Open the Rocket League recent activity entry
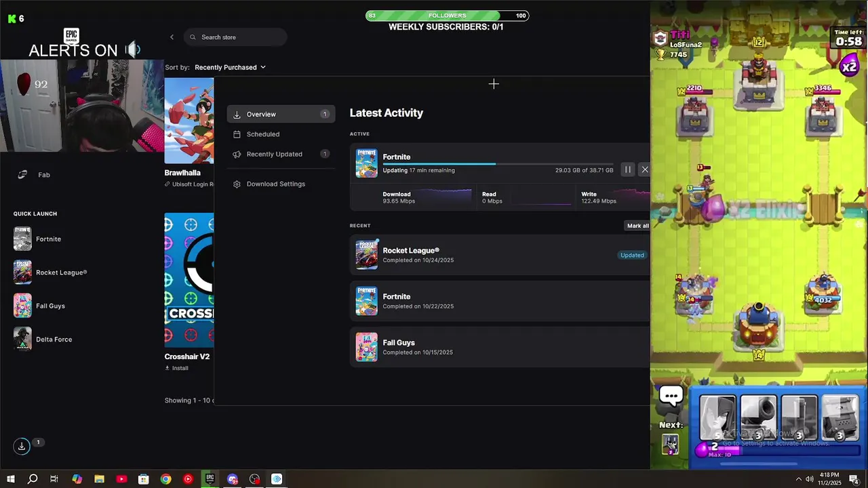 pos(500,255)
